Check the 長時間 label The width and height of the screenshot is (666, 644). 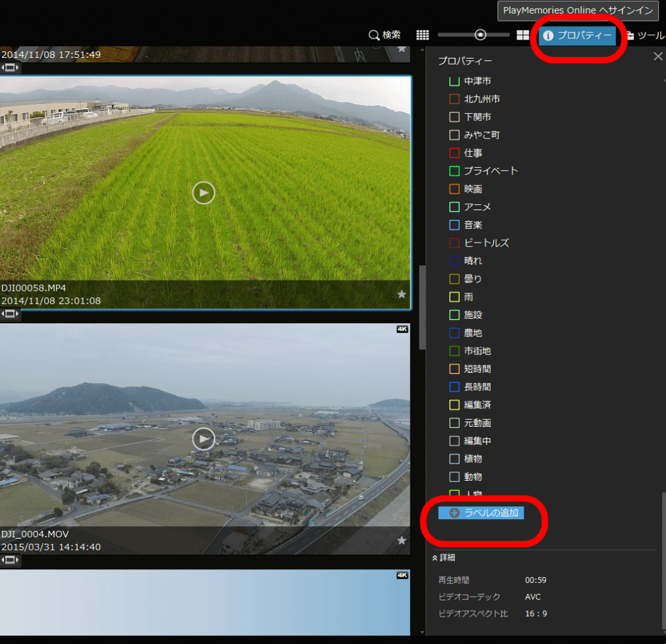[454, 387]
